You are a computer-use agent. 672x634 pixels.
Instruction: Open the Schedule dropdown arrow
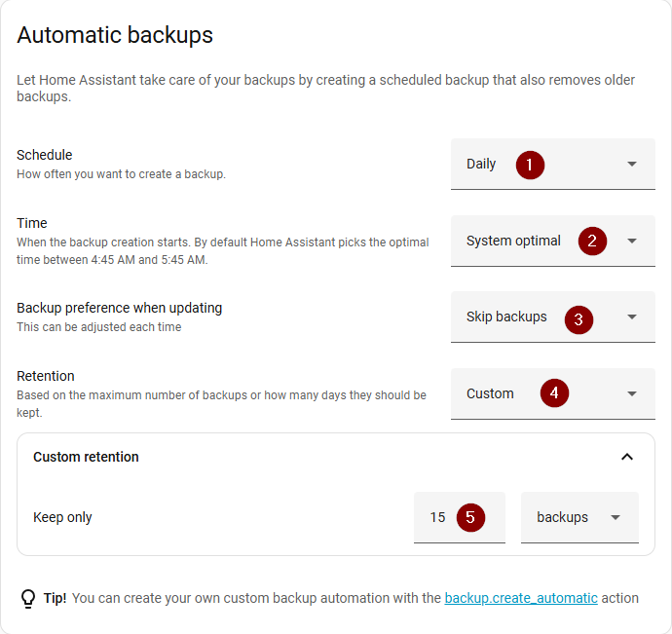[632, 165]
